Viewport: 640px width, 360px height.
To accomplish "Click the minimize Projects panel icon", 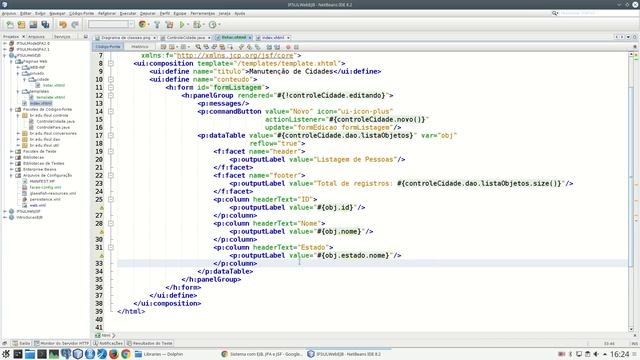I will click(85, 37).
